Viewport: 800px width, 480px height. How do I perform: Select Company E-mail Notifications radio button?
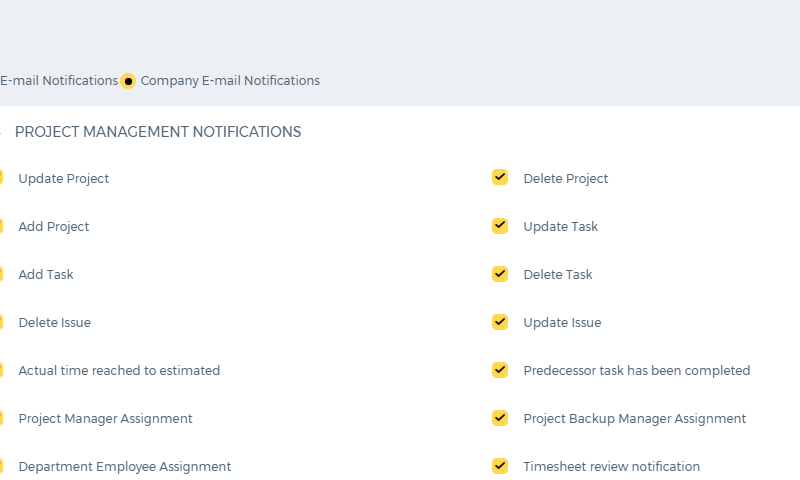pyautogui.click(x=128, y=81)
